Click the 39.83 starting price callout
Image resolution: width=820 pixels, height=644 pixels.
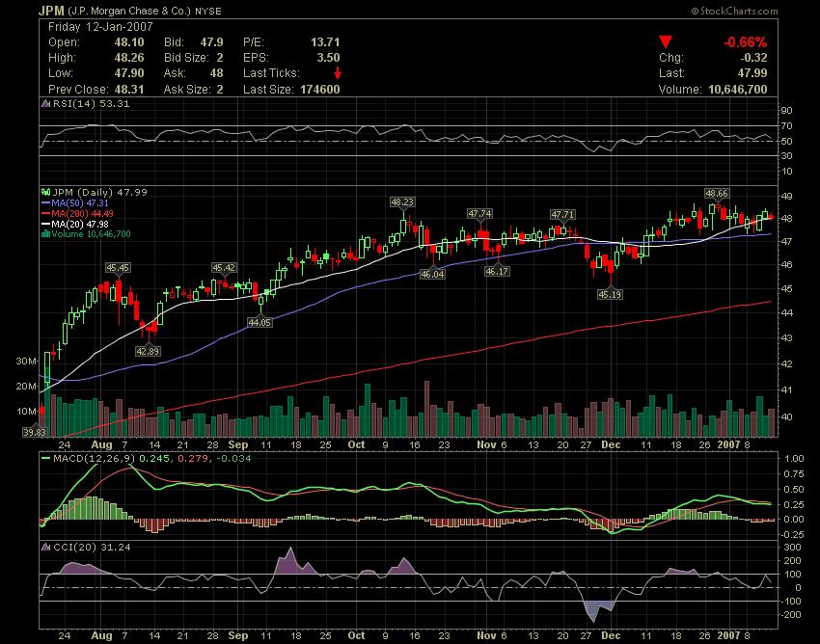tap(34, 432)
